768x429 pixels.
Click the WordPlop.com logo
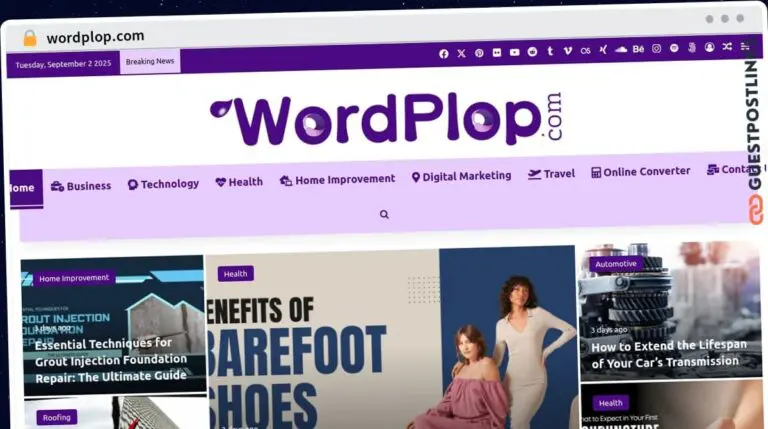point(386,119)
